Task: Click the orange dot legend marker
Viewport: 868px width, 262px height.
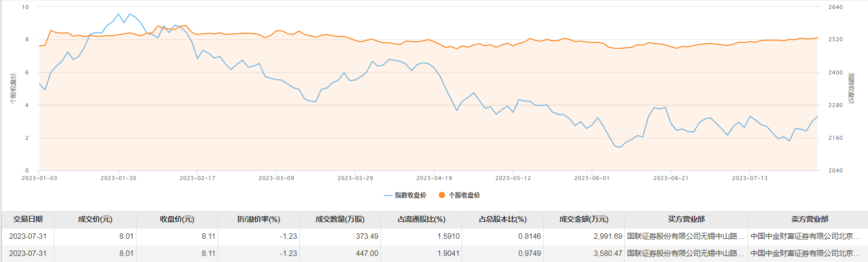Action: coord(442,195)
